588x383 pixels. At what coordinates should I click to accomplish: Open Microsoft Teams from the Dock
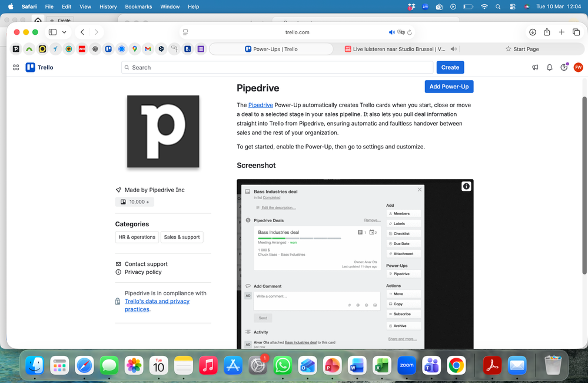(x=431, y=365)
